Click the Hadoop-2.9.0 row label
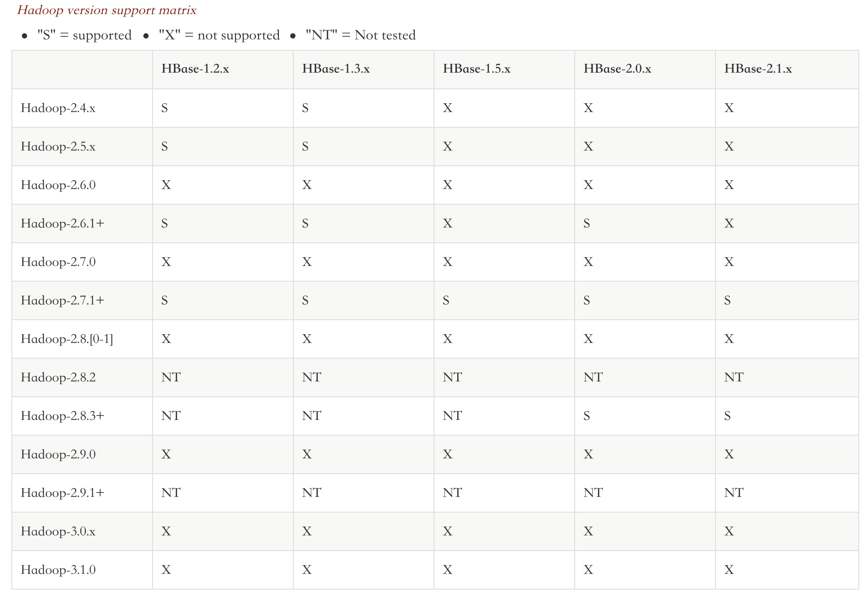This screenshot has height=597, width=868. [58, 454]
